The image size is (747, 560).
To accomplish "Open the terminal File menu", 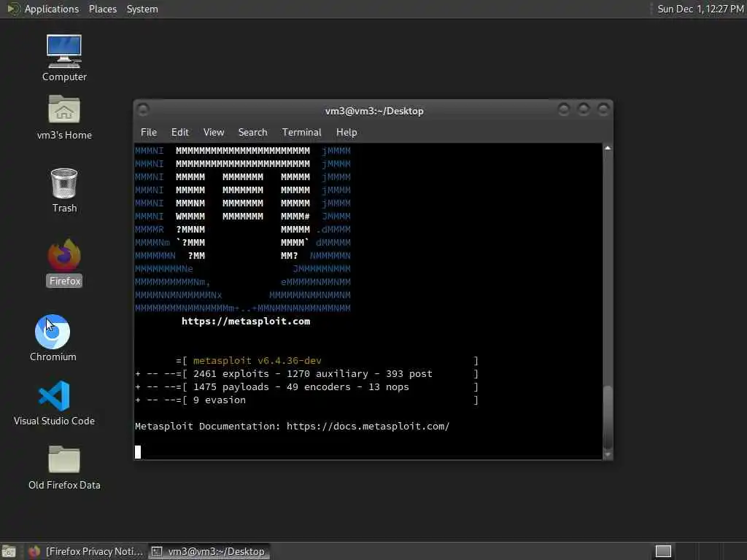I will pos(149,133).
